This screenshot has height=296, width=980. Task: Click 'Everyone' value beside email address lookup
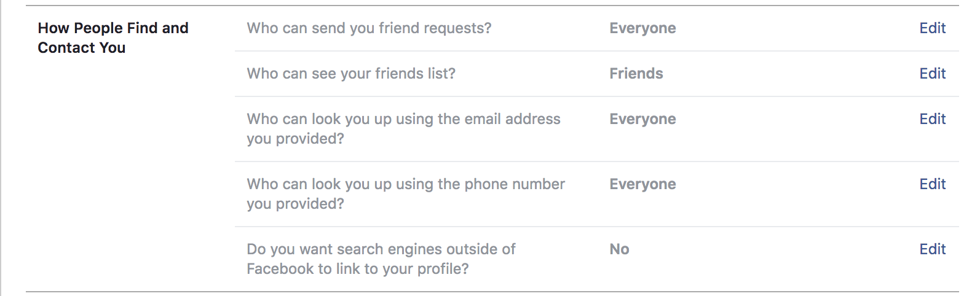coord(642,119)
